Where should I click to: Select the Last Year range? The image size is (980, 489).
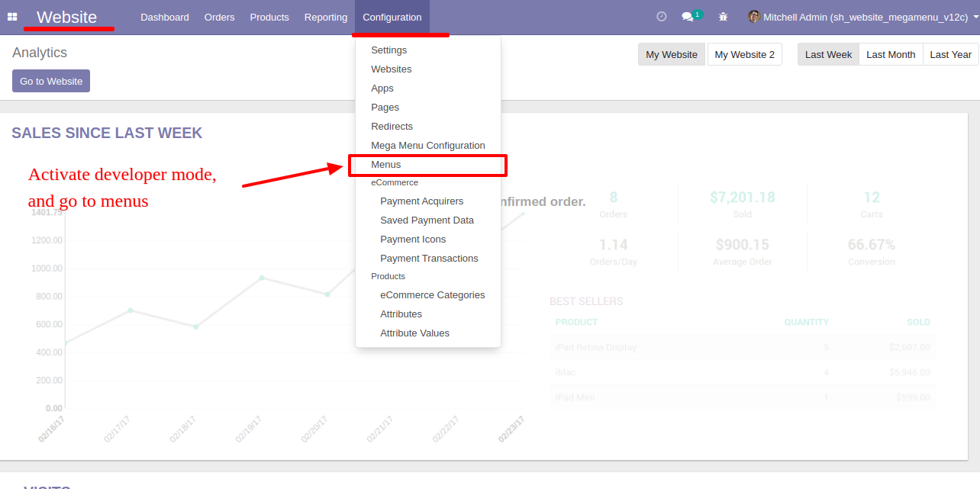(951, 54)
